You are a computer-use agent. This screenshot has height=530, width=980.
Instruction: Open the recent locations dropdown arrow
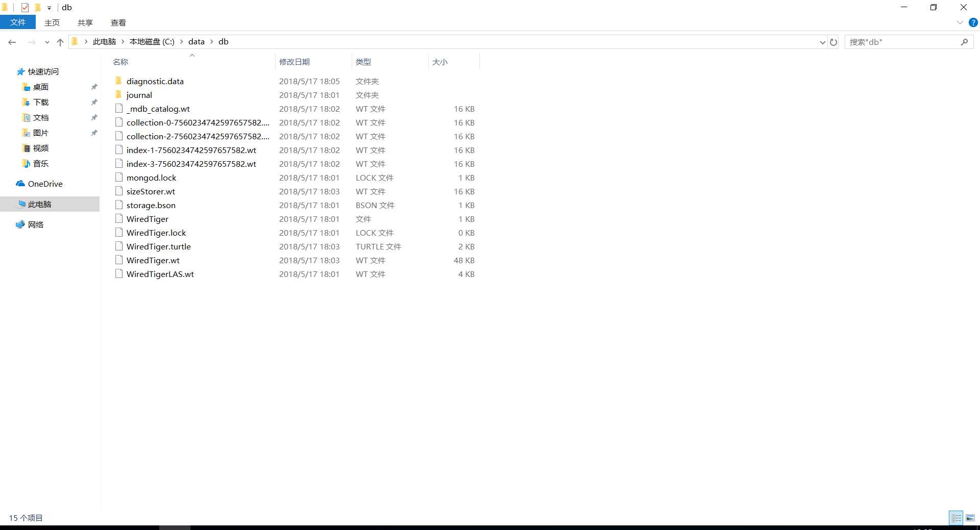47,42
